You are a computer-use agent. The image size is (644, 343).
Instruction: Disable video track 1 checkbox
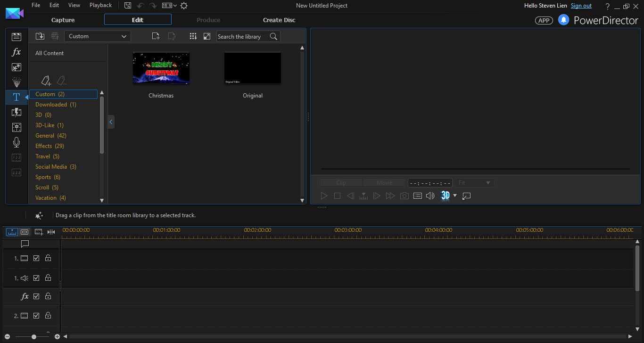[x=36, y=258]
